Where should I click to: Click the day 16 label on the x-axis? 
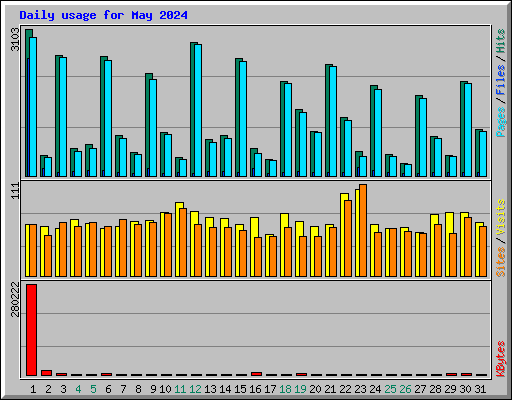point(255,389)
